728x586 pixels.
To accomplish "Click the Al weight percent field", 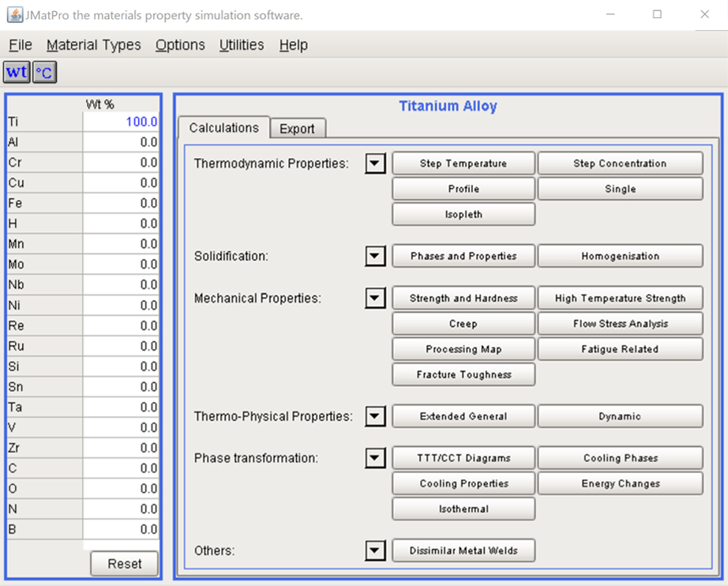I will tap(121, 142).
